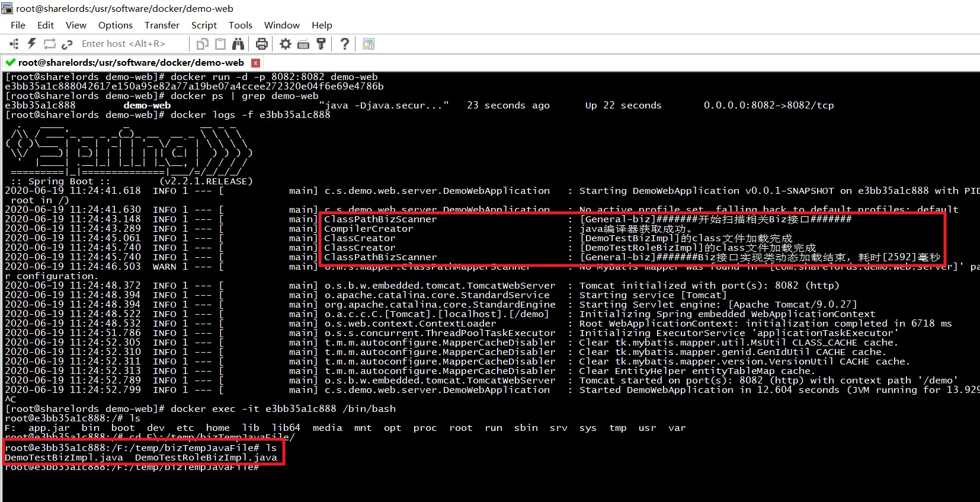This screenshot has width=980, height=502.
Task: Select the root@sharelords demo-web session tab
Action: (x=131, y=62)
